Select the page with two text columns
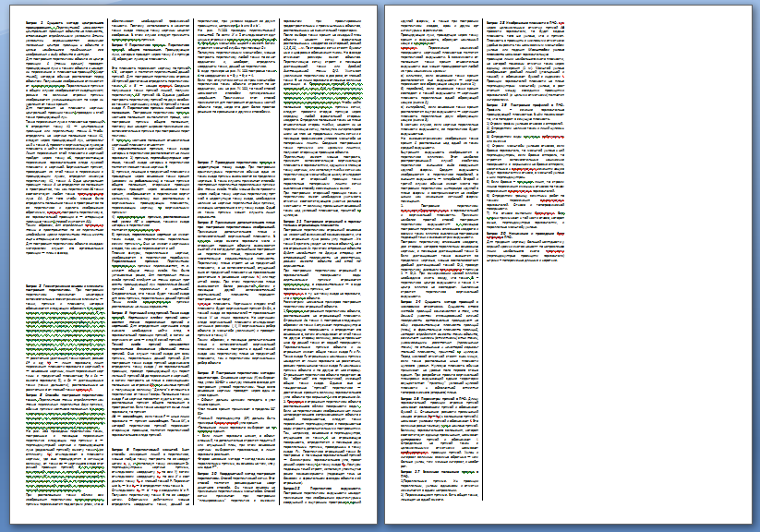 [x=568, y=264]
